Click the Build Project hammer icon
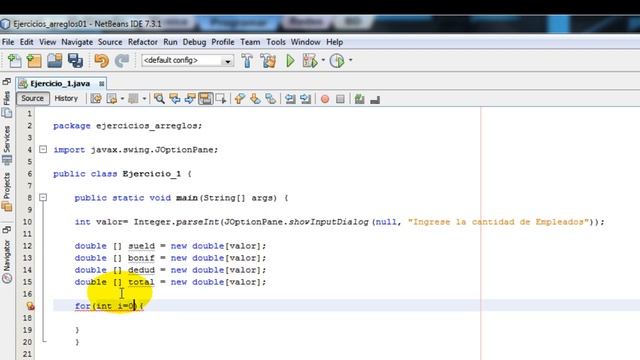Screen dimensions: 640x360 point(247,61)
